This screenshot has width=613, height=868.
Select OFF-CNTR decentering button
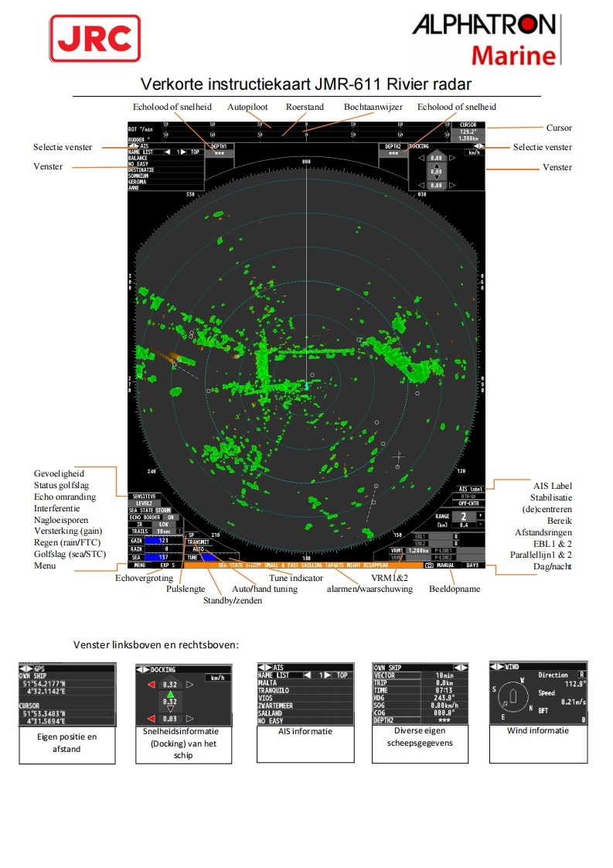coord(468,503)
